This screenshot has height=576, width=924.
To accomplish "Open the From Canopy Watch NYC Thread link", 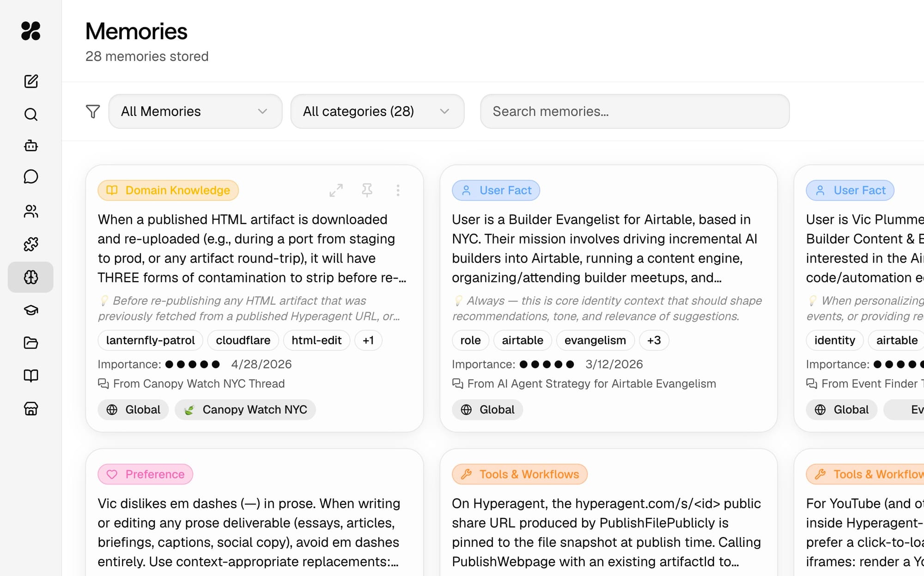I will coord(191,384).
